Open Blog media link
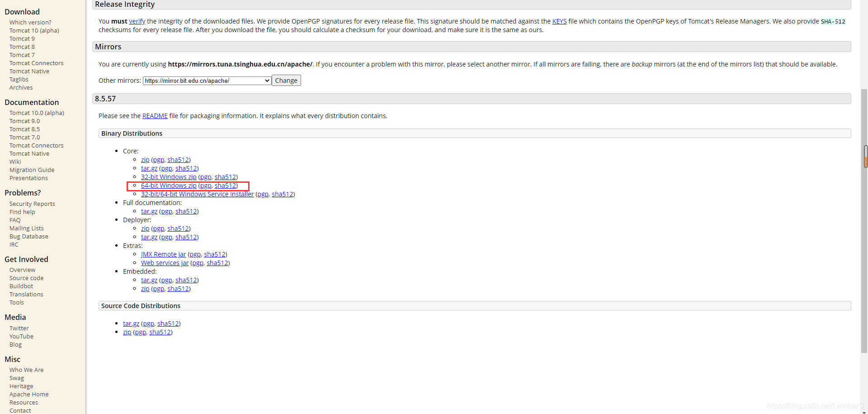 pyautogui.click(x=15, y=345)
